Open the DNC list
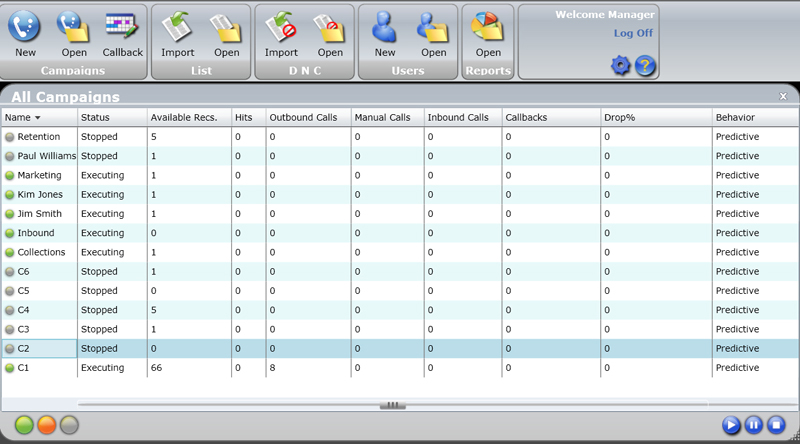Viewport: 800px width, 444px height. point(330,34)
